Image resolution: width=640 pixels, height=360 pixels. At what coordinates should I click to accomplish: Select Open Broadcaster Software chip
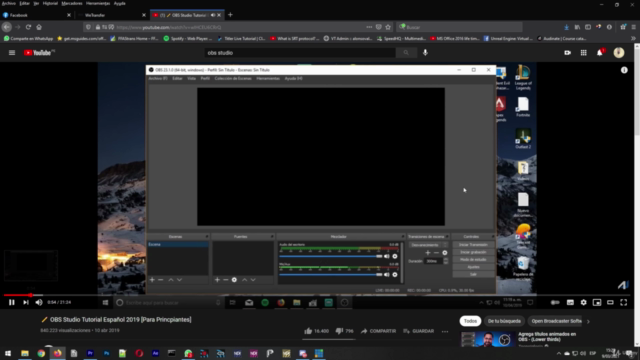[x=556, y=321]
